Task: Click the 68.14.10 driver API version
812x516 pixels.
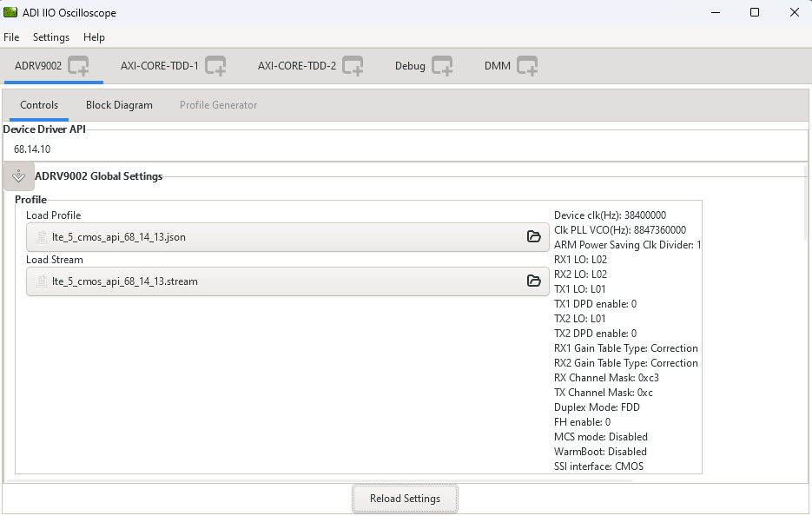Action: pos(32,149)
